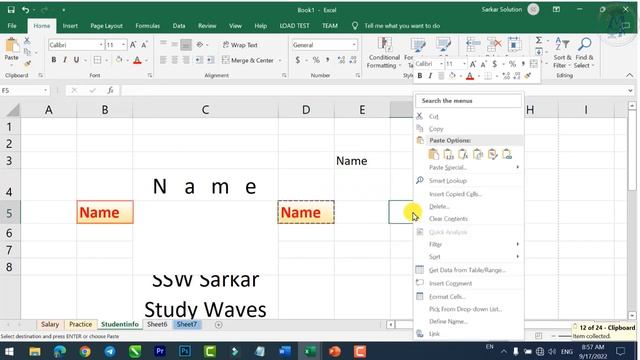Expand the Paste Special submenu arrow
The width and height of the screenshot is (640, 360).
[x=518, y=167]
